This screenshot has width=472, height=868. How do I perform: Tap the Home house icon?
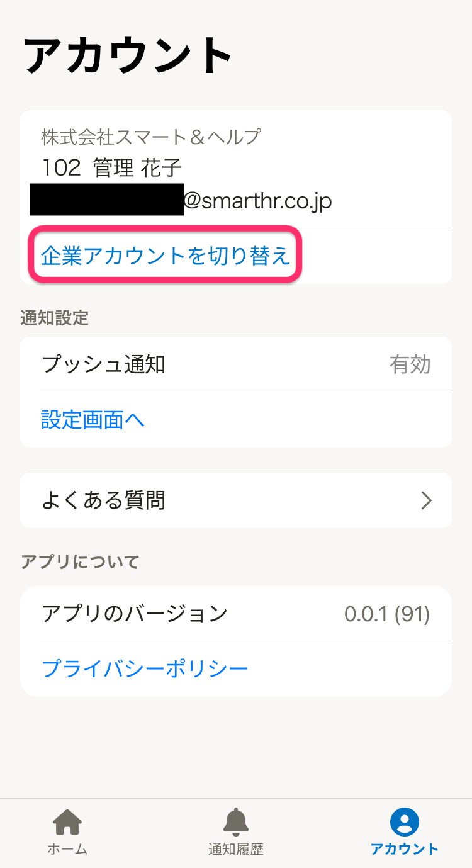(67, 822)
